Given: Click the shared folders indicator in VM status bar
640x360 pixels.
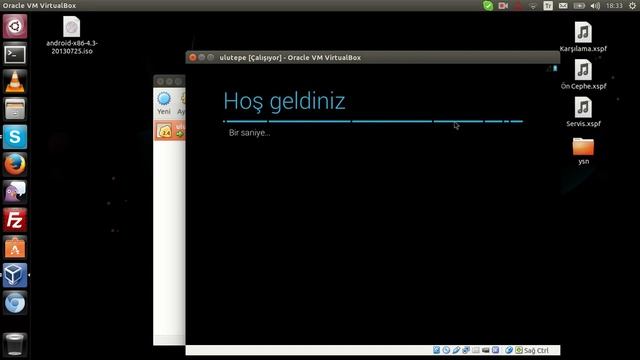Looking at the screenshot, I should 476,350.
